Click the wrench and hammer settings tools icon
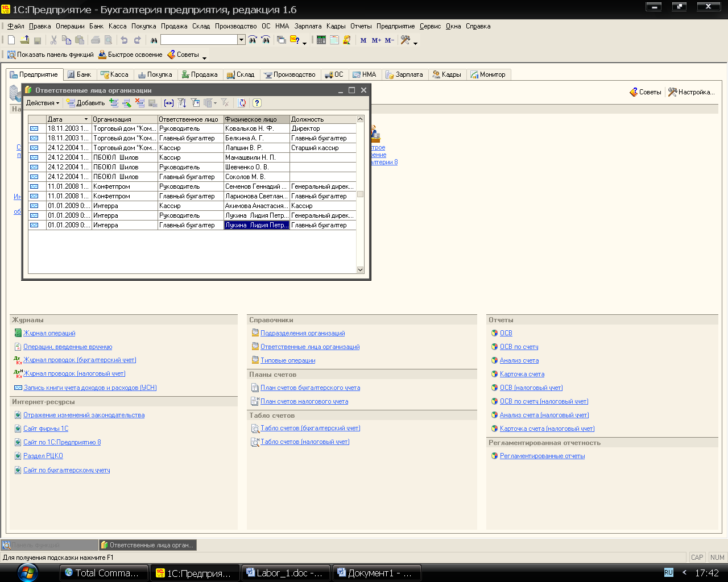 [x=406, y=40]
